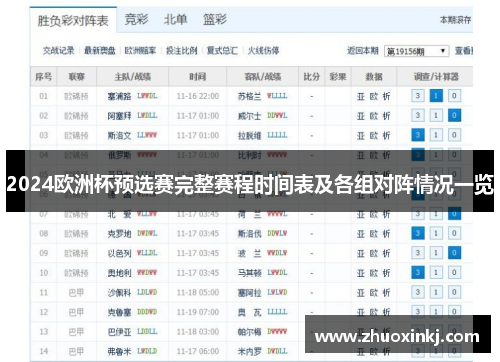Click home team 奥地利 in row 10
The width and height of the screenshot is (500, 362).
[119, 273]
